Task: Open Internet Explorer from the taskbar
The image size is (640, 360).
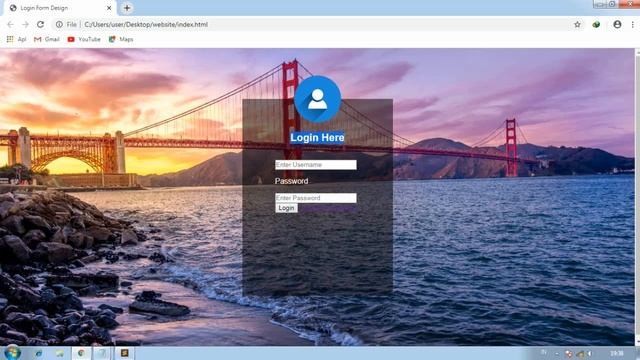Action: 38,353
